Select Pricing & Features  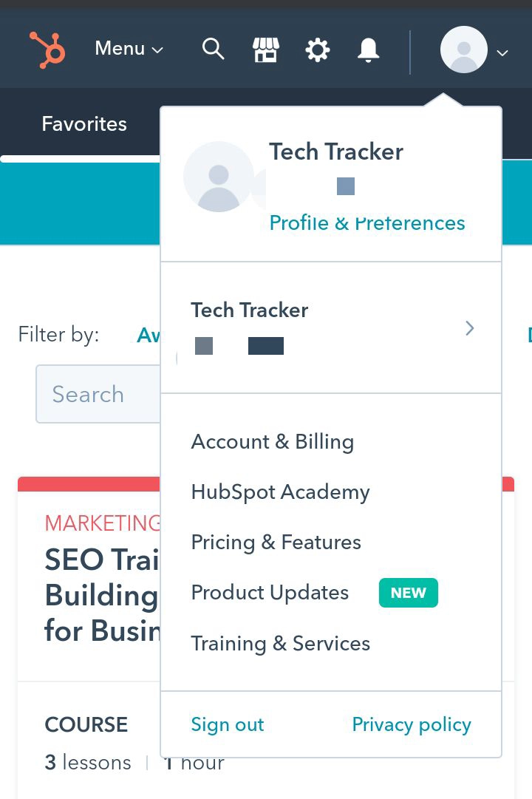click(x=276, y=543)
